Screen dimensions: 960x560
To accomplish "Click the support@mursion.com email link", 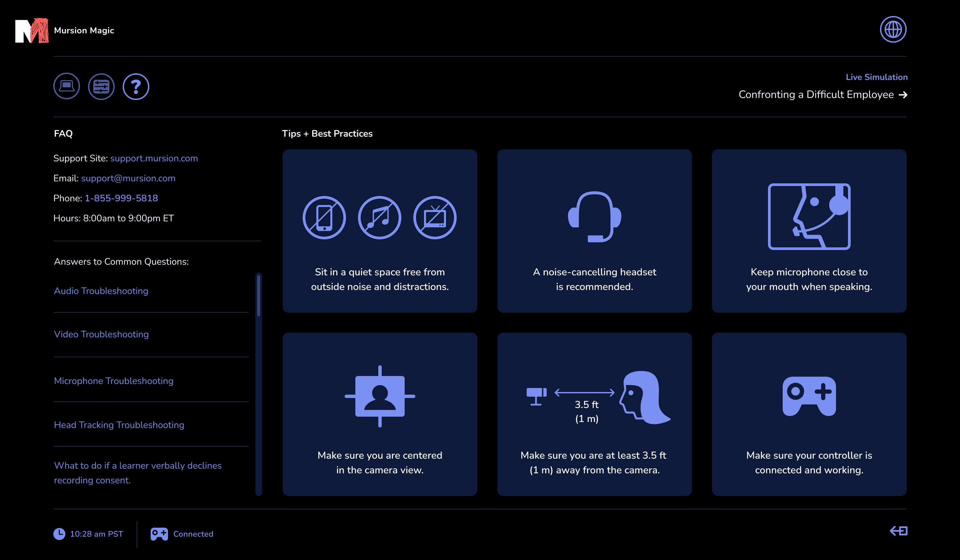I will point(128,178).
